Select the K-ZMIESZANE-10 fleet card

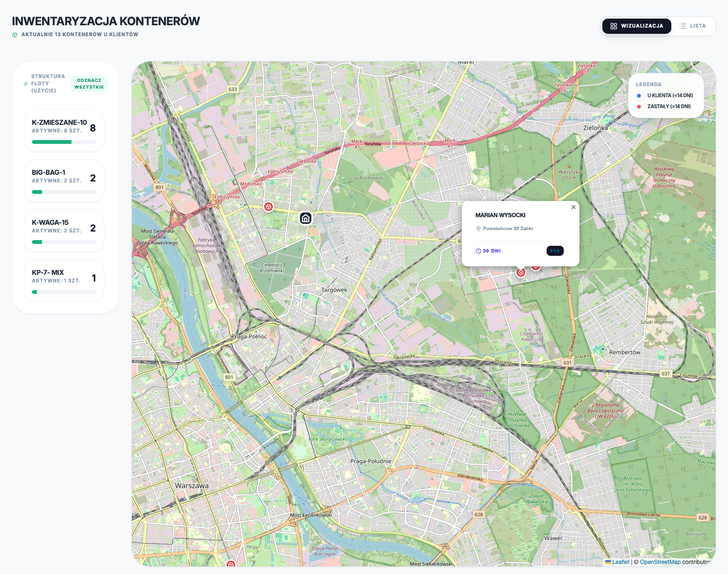64,131
